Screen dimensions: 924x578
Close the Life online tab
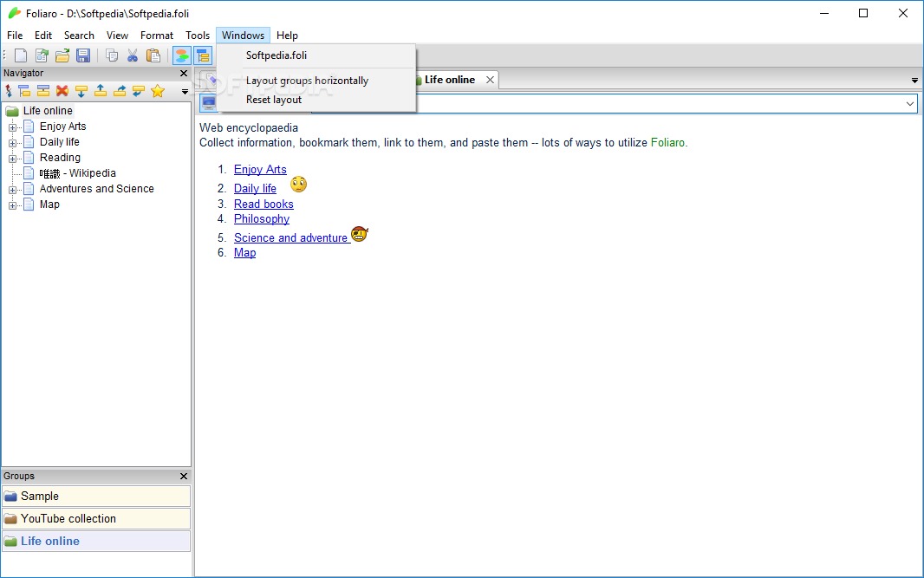pos(490,80)
